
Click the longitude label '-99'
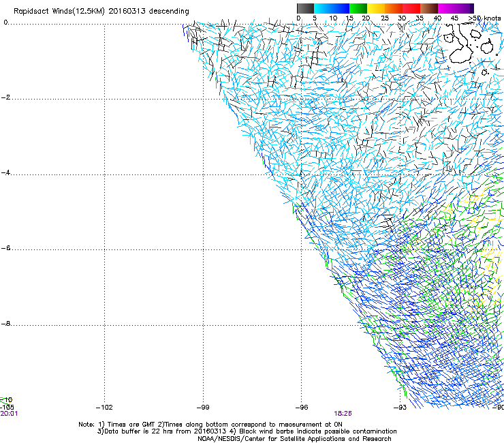pos(203,408)
